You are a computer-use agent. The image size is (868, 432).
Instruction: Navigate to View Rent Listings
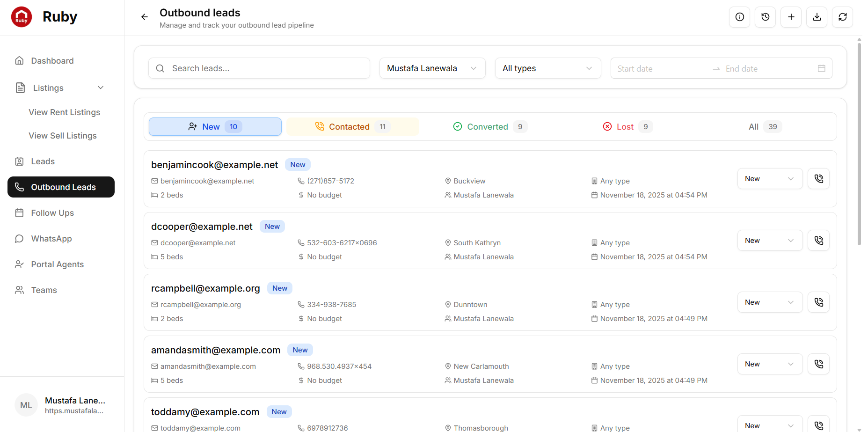[x=64, y=112]
